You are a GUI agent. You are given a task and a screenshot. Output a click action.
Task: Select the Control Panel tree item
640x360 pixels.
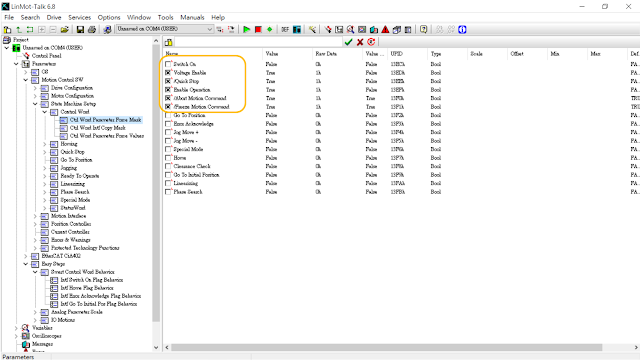click(47, 56)
